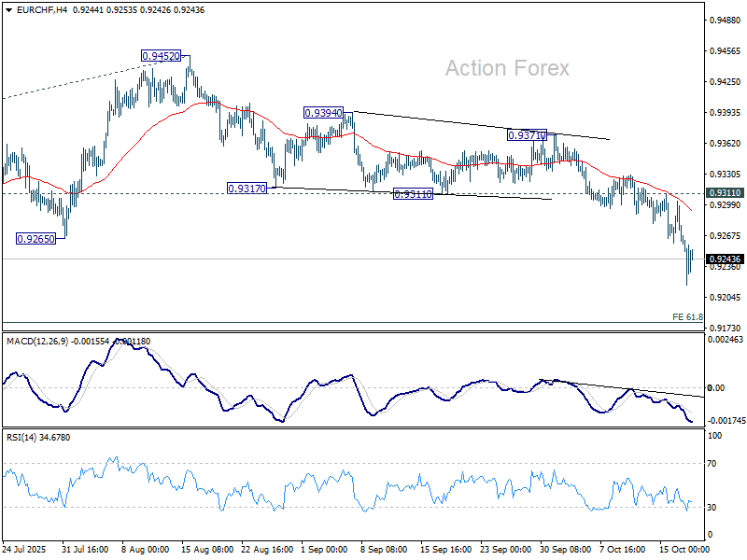Click the Action Forex watermark
The height and width of the screenshot is (560, 747).
tap(506, 68)
